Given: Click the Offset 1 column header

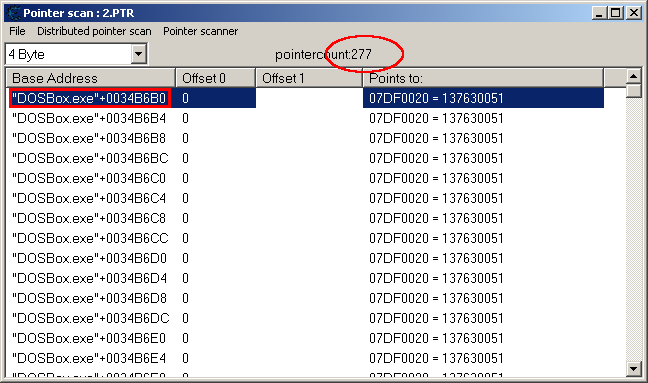Looking at the screenshot, I should 309,78.
